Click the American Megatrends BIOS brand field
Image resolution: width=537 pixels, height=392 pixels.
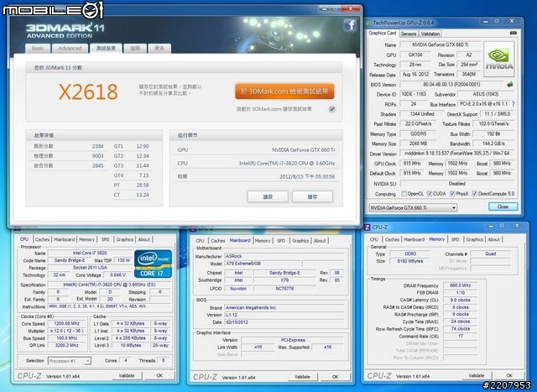point(284,308)
